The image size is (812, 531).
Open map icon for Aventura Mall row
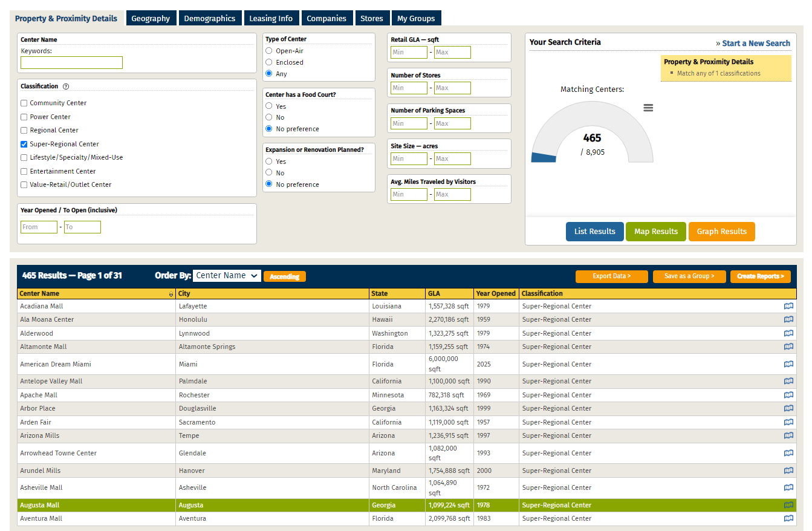coord(788,518)
